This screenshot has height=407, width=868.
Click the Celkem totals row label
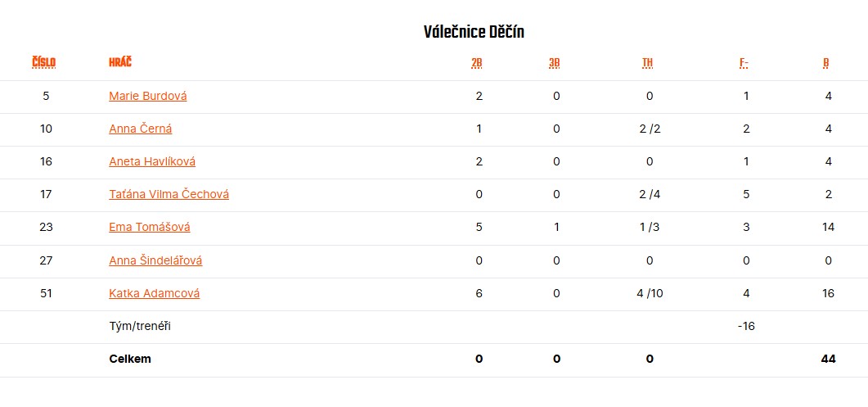130,359
